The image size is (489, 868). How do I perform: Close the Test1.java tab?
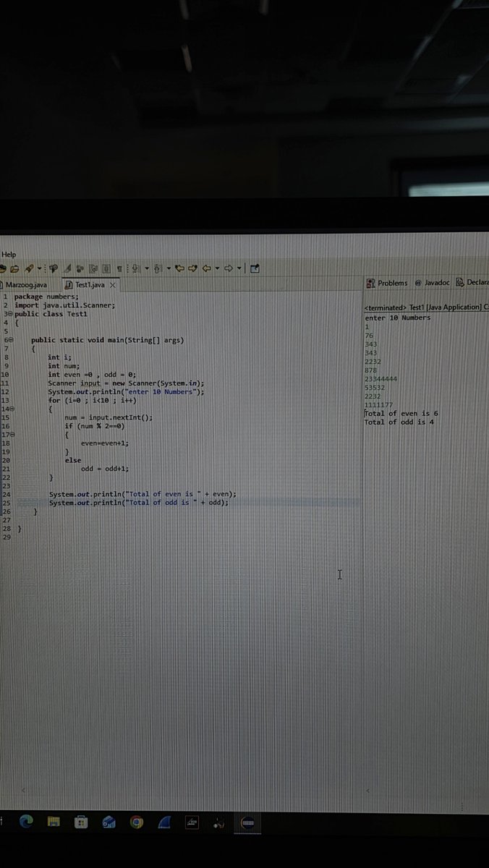point(113,285)
